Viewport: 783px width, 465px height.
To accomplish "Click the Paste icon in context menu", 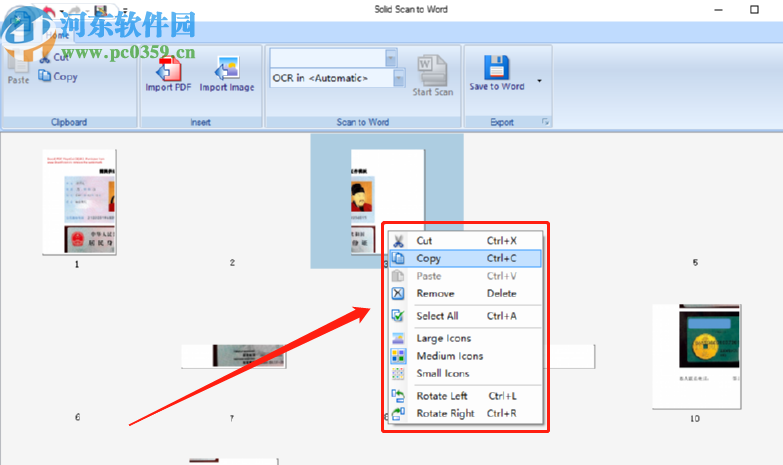I will coord(398,276).
